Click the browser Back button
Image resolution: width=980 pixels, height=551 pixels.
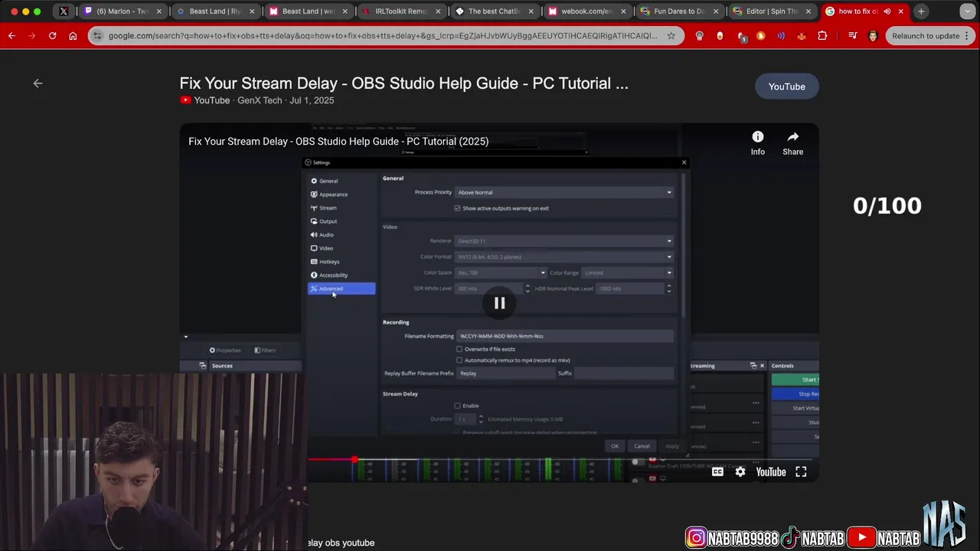(13, 36)
